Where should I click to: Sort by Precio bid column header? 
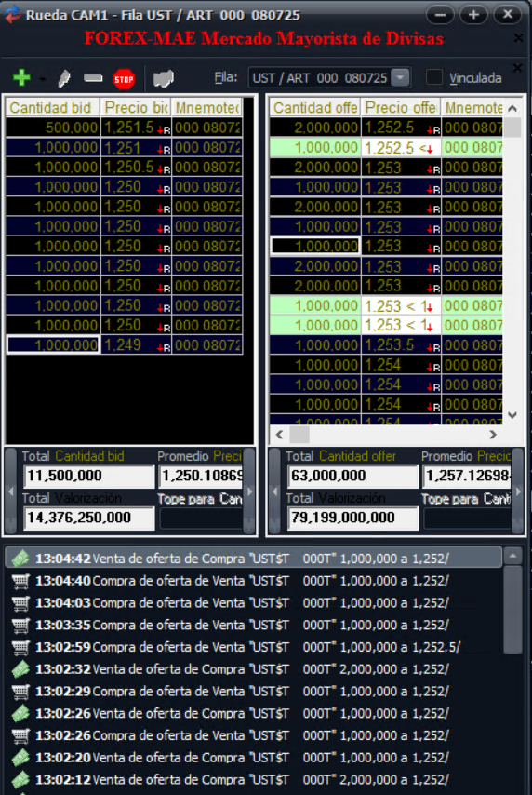pyautogui.click(x=135, y=107)
